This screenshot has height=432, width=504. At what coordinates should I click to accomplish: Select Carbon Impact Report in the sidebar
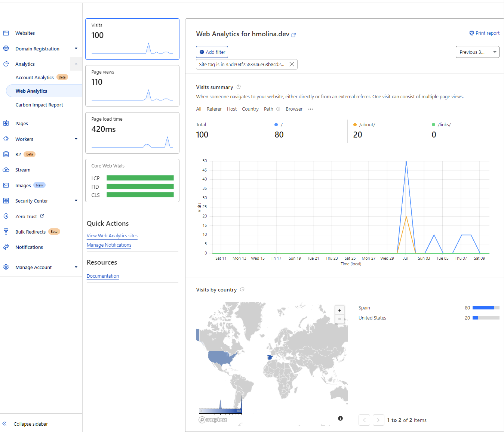(39, 105)
